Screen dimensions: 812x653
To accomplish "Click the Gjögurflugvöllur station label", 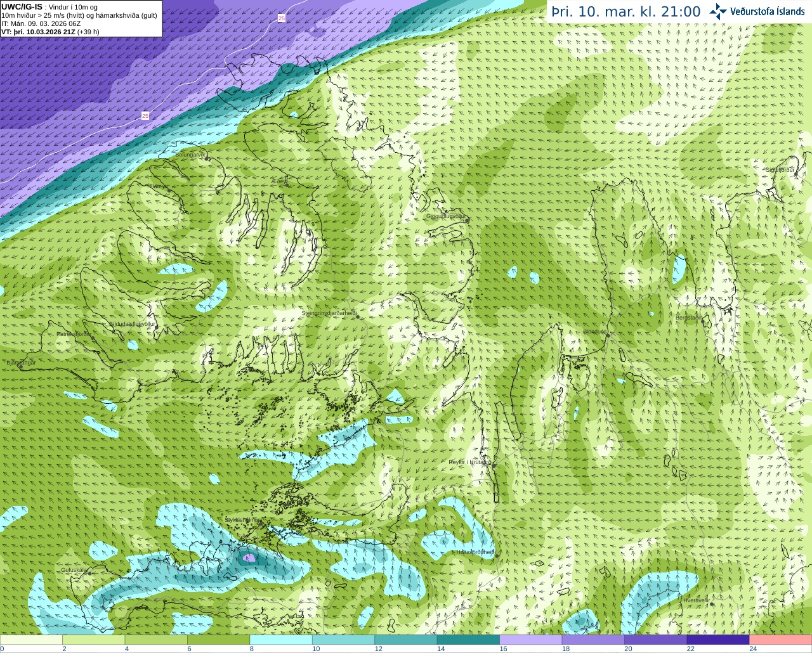I will [446, 216].
